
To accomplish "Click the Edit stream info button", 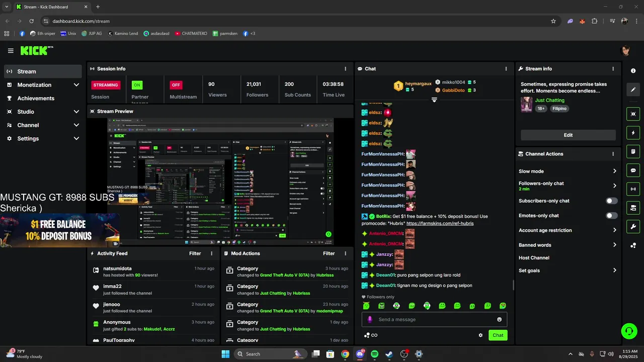I will [x=568, y=135].
